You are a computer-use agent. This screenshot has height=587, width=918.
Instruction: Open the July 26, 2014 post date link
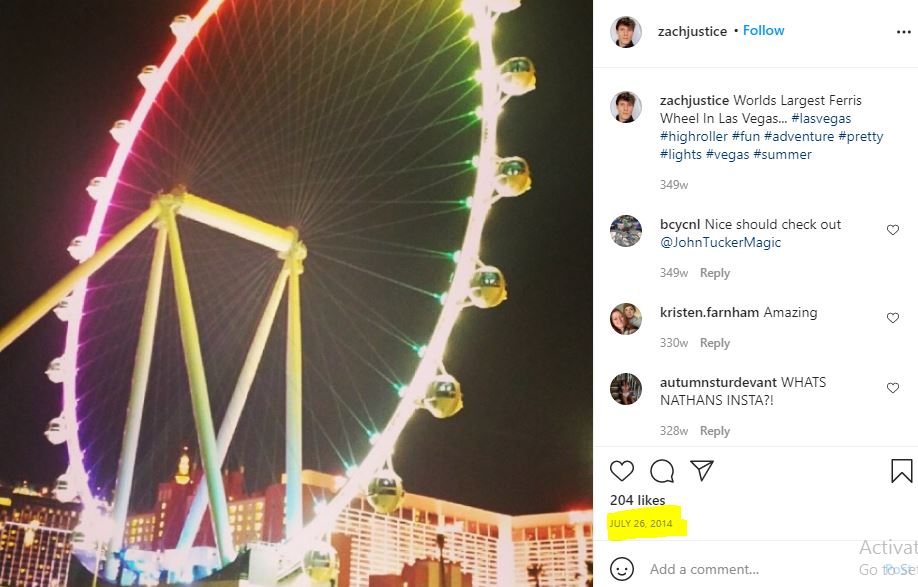640,523
